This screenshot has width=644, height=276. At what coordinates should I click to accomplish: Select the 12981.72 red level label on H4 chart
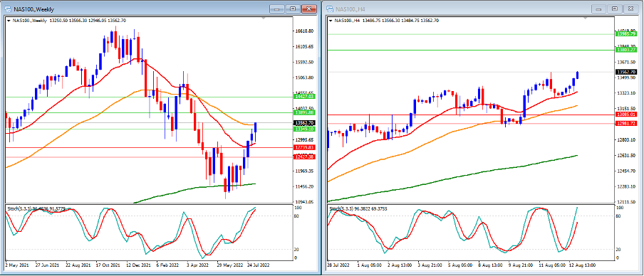626,124
